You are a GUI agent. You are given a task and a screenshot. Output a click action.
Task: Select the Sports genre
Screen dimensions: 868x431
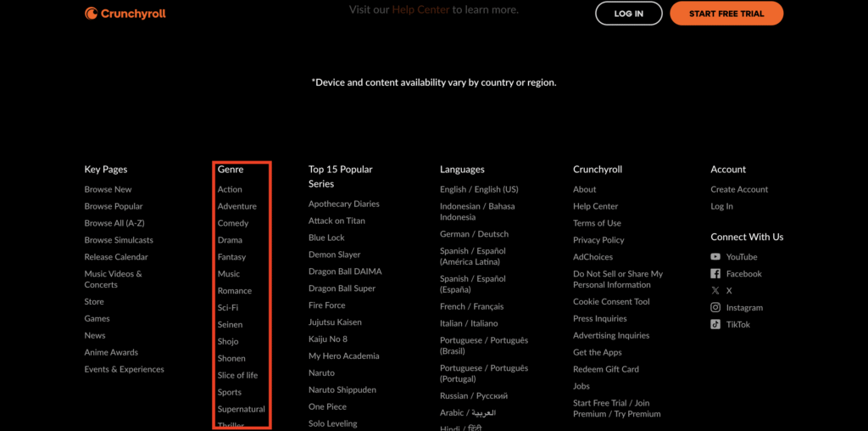pos(230,392)
